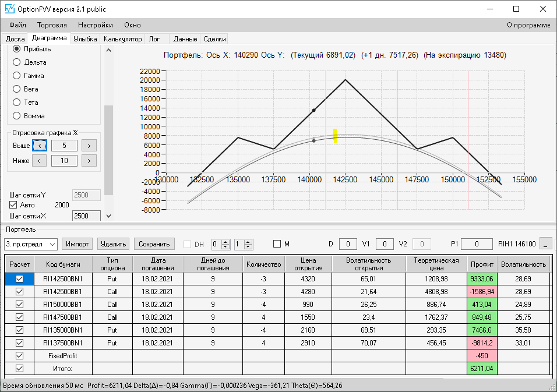Switch to the Сделки tab
This screenshot has height=392, width=557.
tap(214, 38)
